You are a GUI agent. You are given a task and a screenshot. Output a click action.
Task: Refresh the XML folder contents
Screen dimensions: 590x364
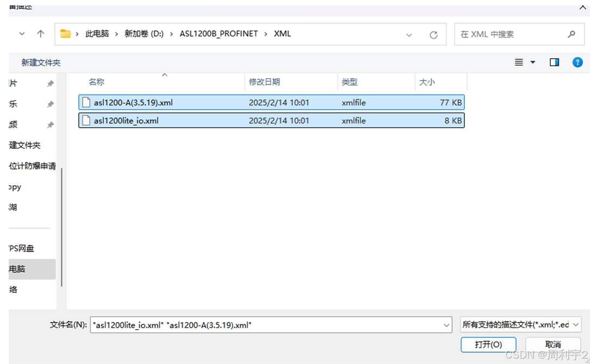[433, 34]
